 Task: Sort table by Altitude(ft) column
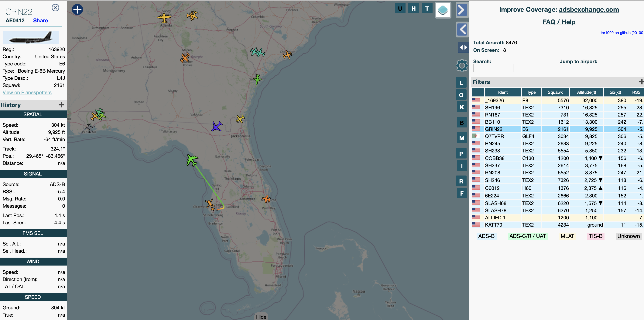pyautogui.click(x=587, y=92)
